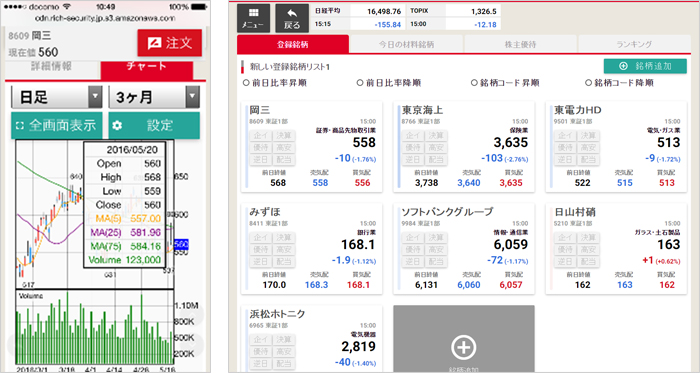Click 東京海上 current price 3,635
700x373 pixels.
511,143
